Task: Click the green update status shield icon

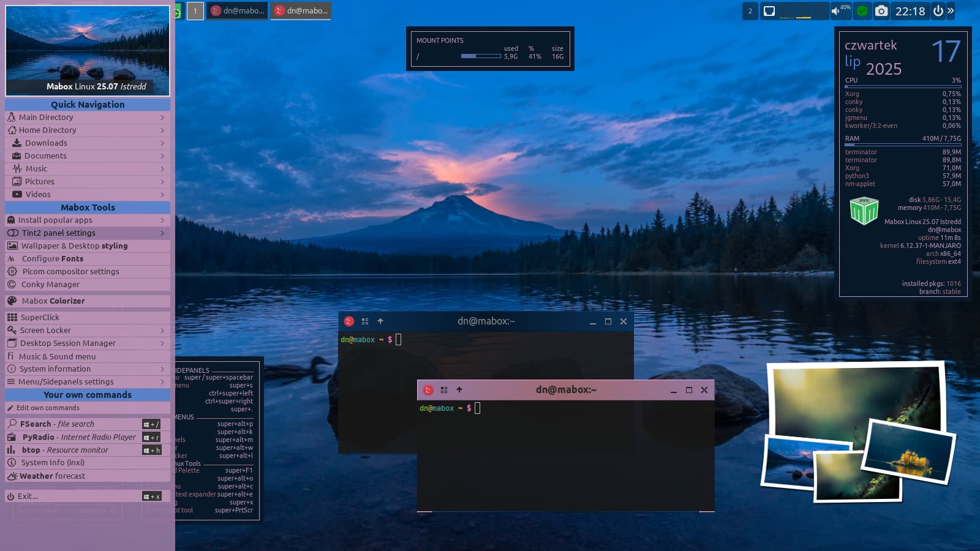Action: click(x=862, y=11)
